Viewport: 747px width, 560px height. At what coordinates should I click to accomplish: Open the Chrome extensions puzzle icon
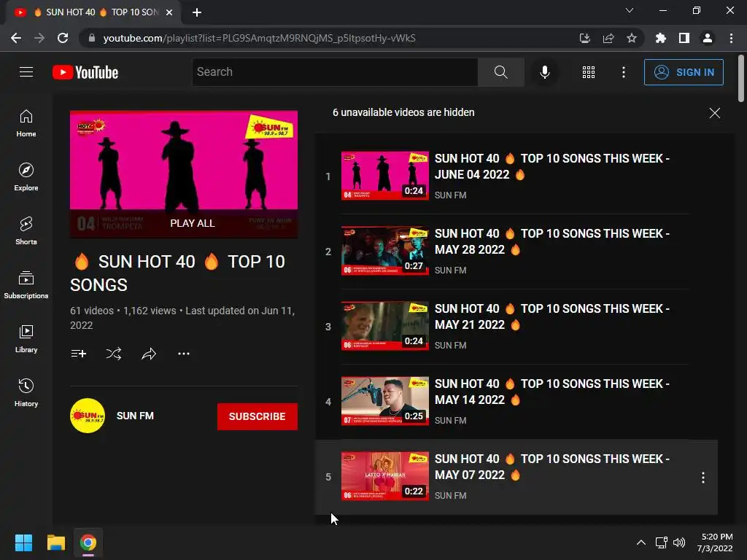tap(660, 38)
